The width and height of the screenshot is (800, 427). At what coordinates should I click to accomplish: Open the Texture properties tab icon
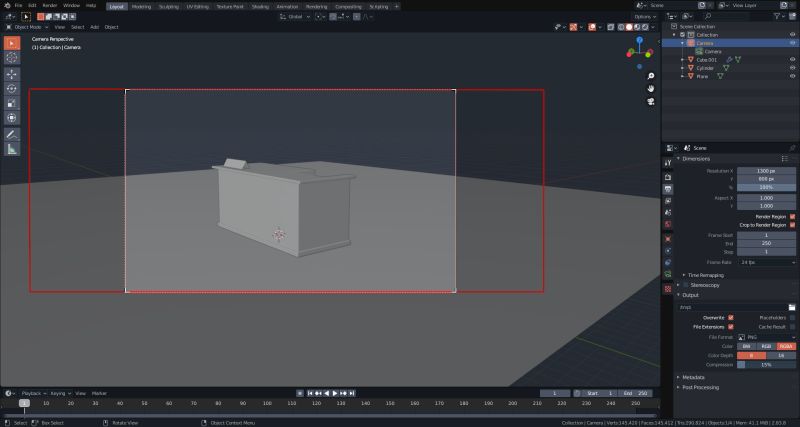[668, 289]
